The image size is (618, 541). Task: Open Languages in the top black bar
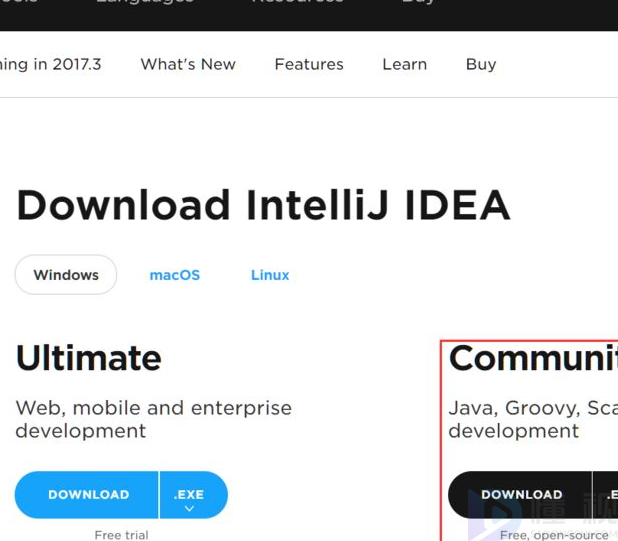click(x=145, y=2)
